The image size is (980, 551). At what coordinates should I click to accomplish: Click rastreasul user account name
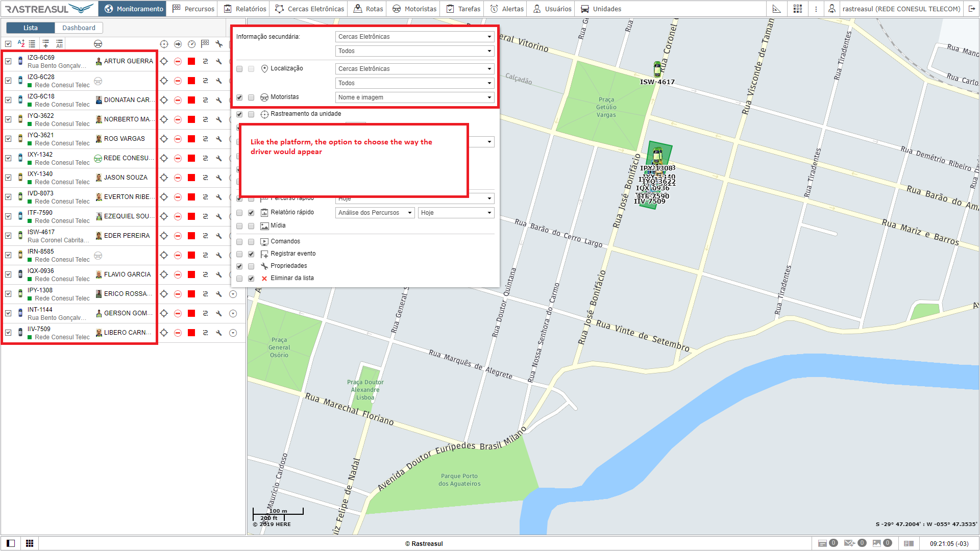coord(901,9)
